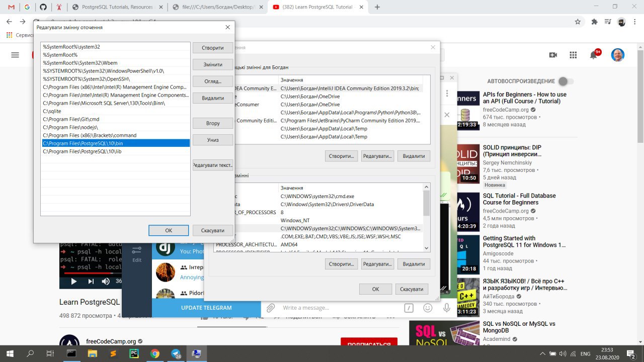Play the YouTube video

coord(73,282)
